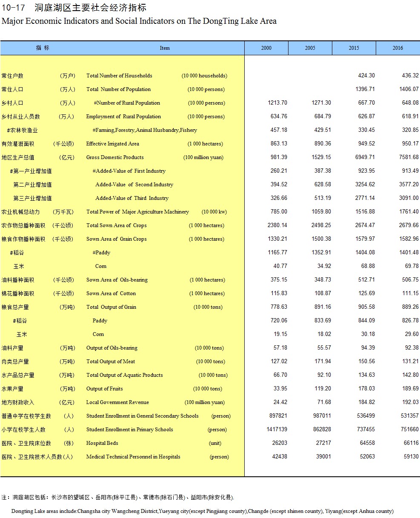This screenshot has width=420, height=518.
Task: Click Total Number of Population label
Action: pos(118,89)
